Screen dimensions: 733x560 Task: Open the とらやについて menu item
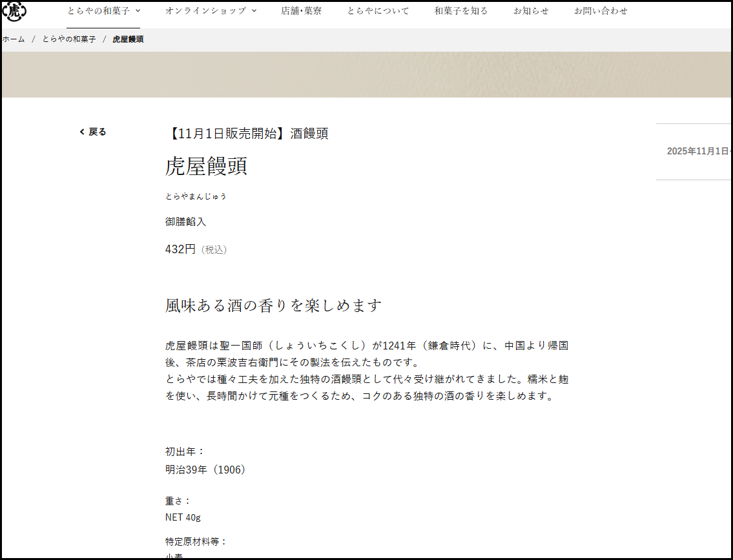[378, 11]
